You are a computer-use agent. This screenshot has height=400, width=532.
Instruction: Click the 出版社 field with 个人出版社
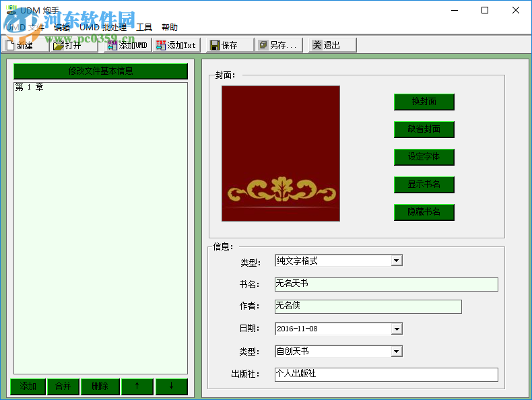click(386, 374)
